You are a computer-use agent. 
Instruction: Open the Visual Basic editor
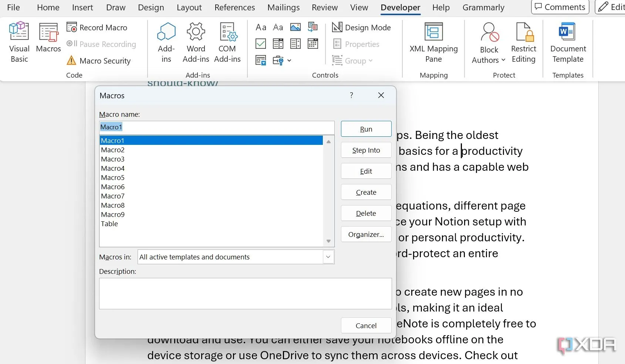[x=19, y=42]
